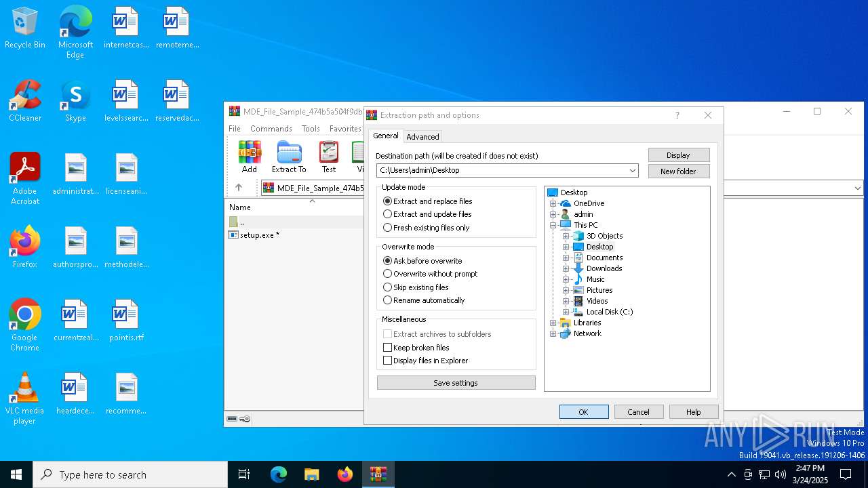
Task: Click the Display button
Action: click(679, 155)
